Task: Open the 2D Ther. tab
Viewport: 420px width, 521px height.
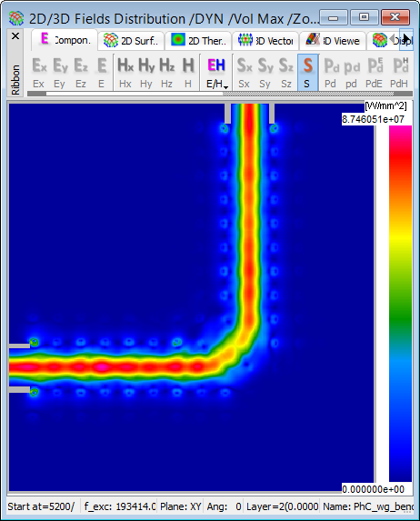Action: pos(198,41)
